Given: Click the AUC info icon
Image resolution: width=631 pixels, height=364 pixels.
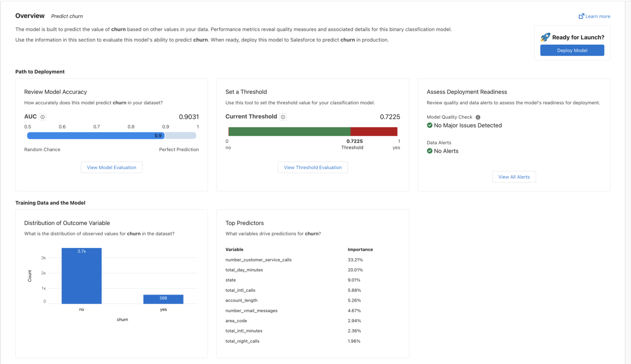Looking at the screenshot, I should [43, 117].
